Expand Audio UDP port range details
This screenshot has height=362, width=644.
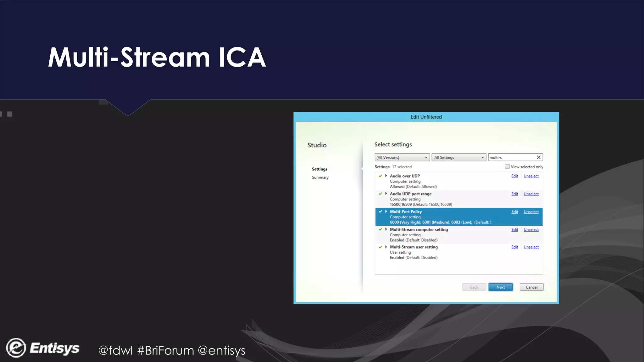pos(386,194)
